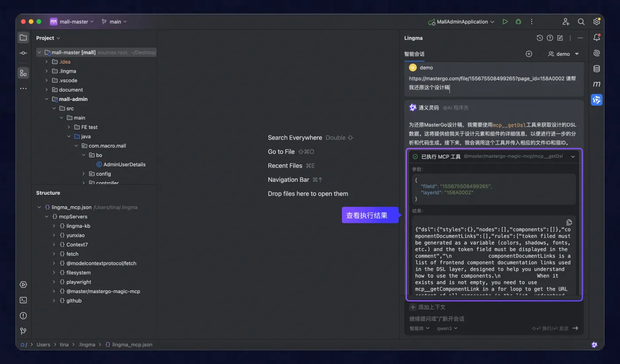This screenshot has height=364, width=620.
Task: Collapse the mcpServers node
Action: click(x=46, y=217)
